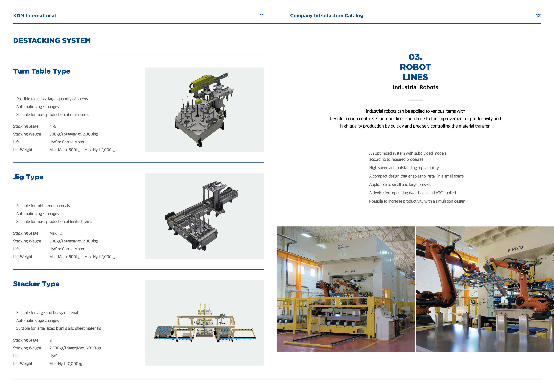The image size is (554, 392).
Task: Click page number 12
Action: [538, 16]
